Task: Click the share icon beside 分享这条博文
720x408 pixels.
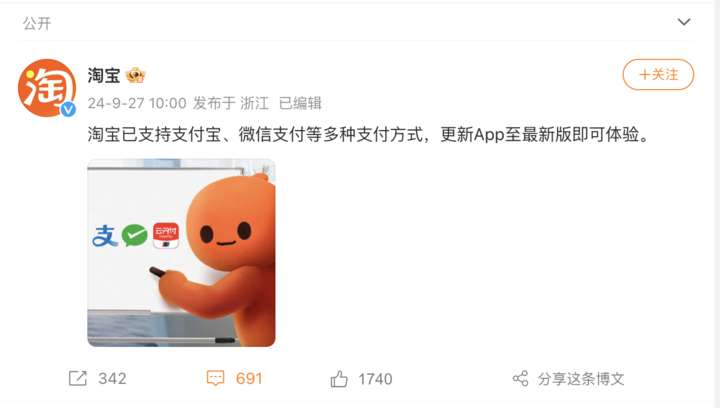Action: 520,379
